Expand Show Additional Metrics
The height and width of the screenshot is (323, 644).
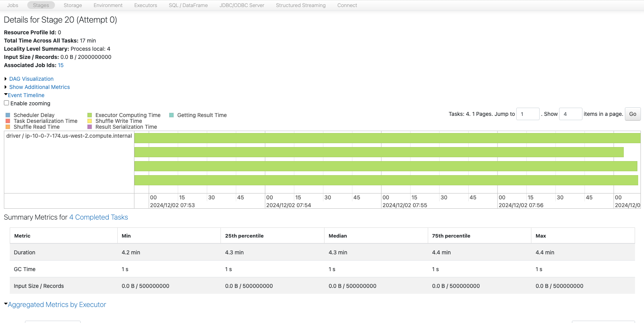pos(39,87)
